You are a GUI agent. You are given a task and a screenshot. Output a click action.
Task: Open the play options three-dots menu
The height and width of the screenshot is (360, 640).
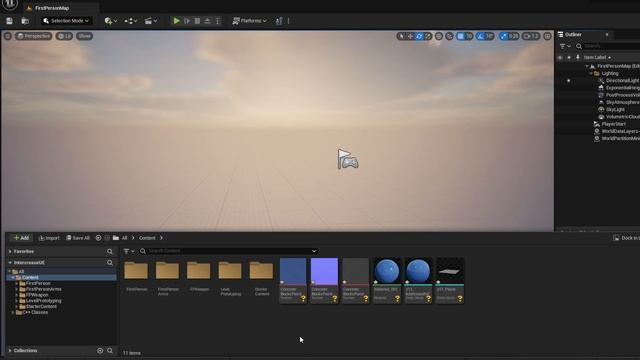(x=218, y=21)
